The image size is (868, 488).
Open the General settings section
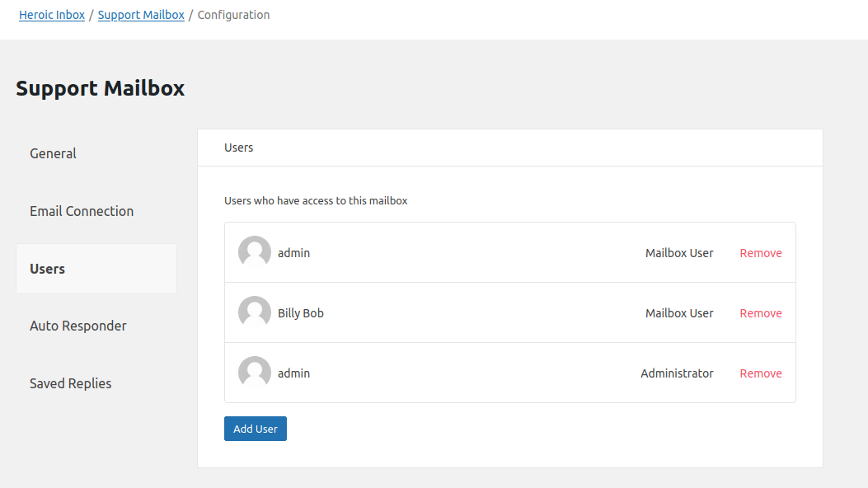[x=53, y=153]
